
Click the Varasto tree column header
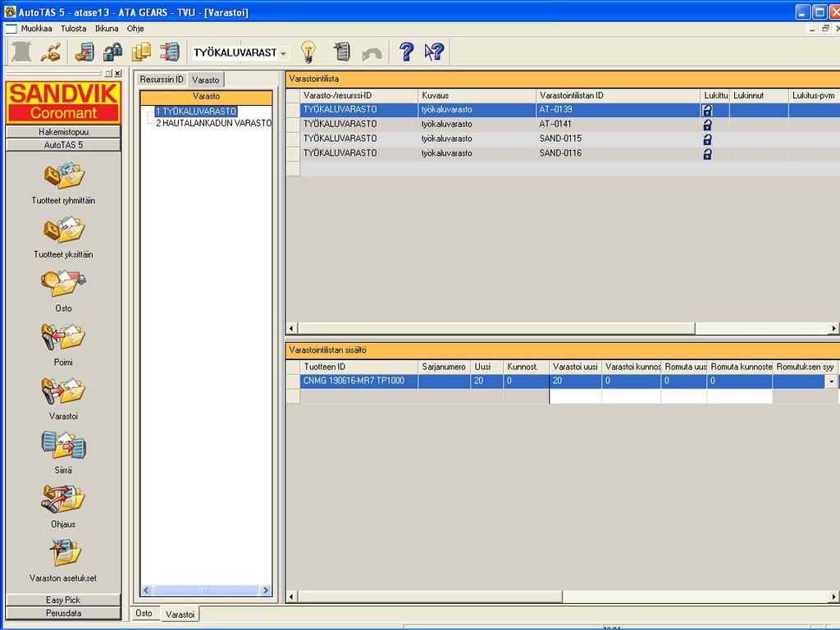click(x=206, y=97)
